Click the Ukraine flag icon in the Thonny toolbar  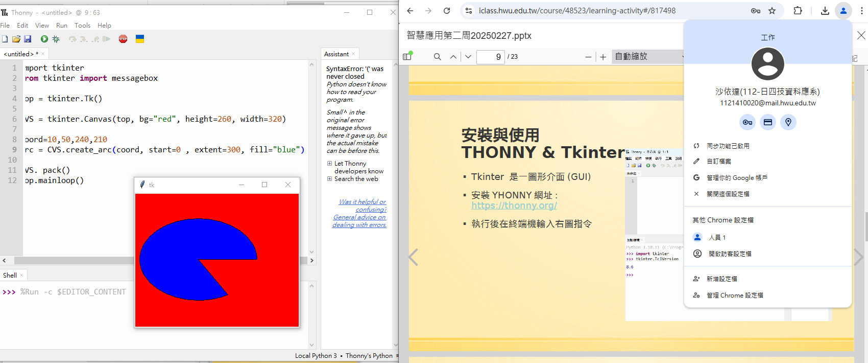point(139,39)
